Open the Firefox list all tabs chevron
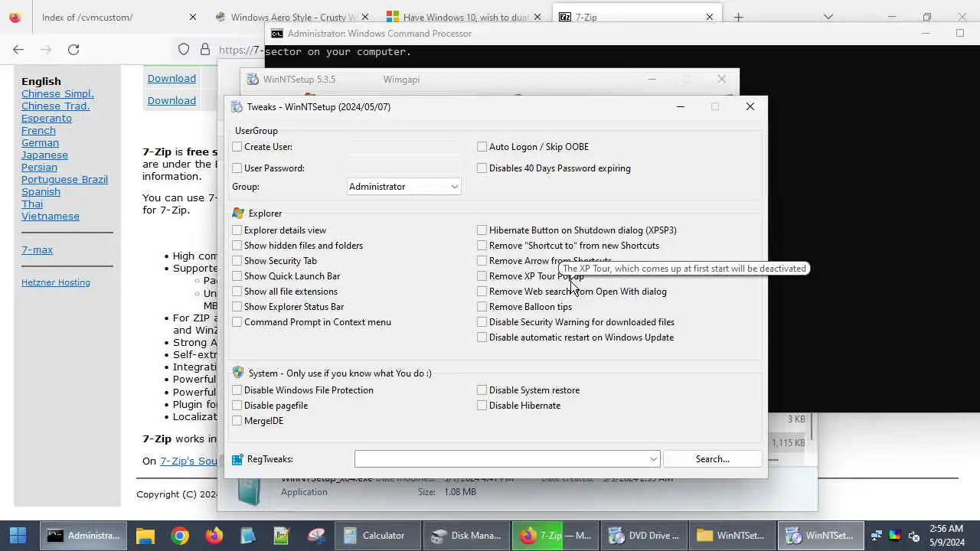The width and height of the screenshot is (980, 551). [x=828, y=17]
